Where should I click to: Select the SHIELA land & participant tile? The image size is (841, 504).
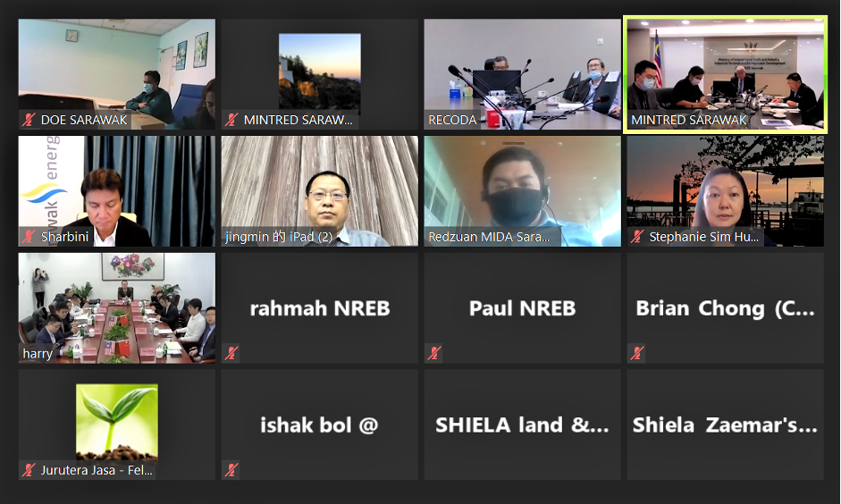pyautogui.click(x=523, y=424)
